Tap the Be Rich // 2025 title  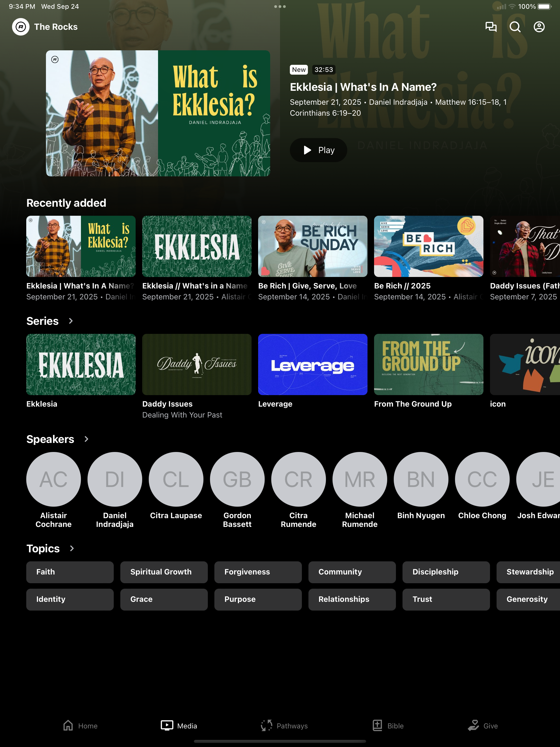coord(402,286)
